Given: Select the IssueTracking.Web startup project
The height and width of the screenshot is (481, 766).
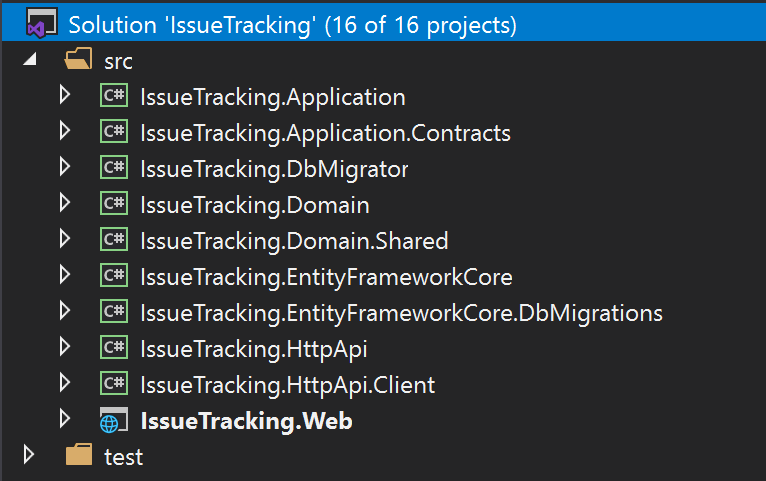Looking at the screenshot, I should pos(246,421).
